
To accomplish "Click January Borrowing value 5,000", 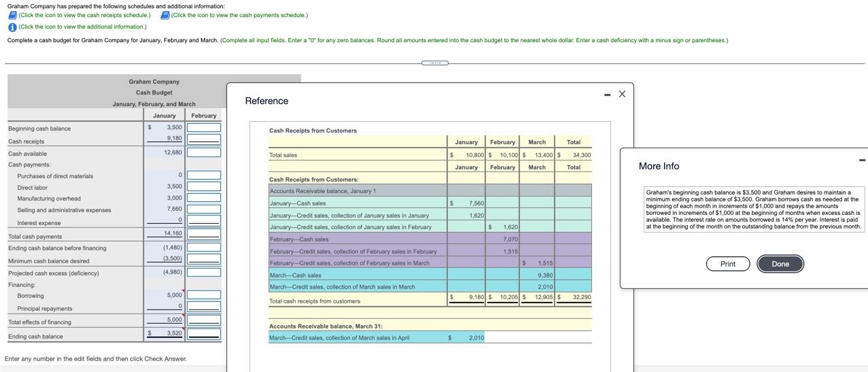I will pos(174,295).
